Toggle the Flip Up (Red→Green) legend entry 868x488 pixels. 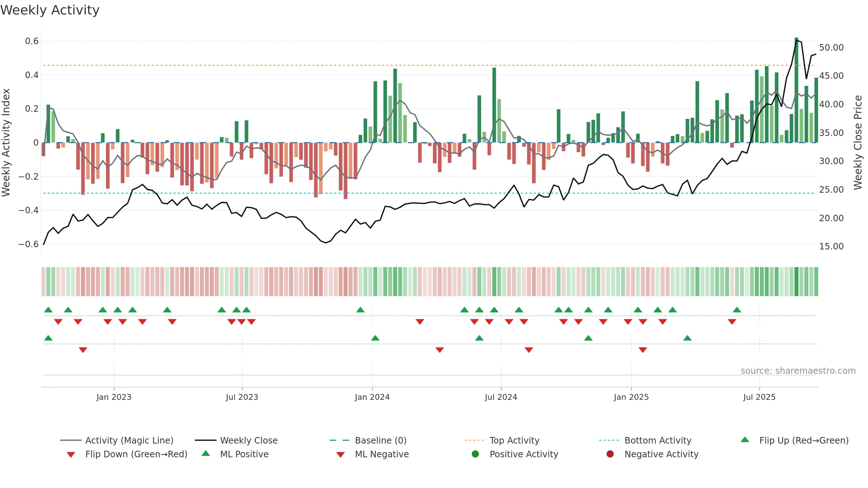pos(795,440)
